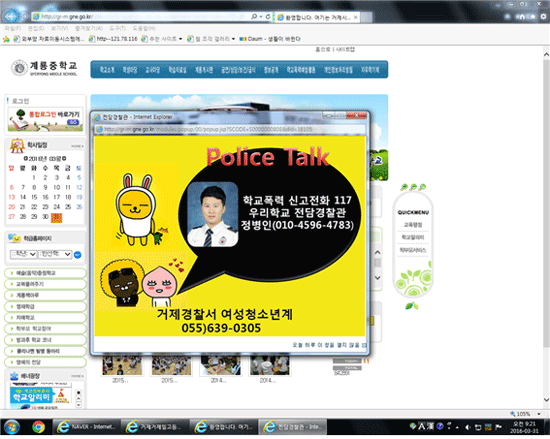Click the volume speaker icon in tray
Image resolution: width=550 pixels, height=439 pixels.
pos(467,427)
